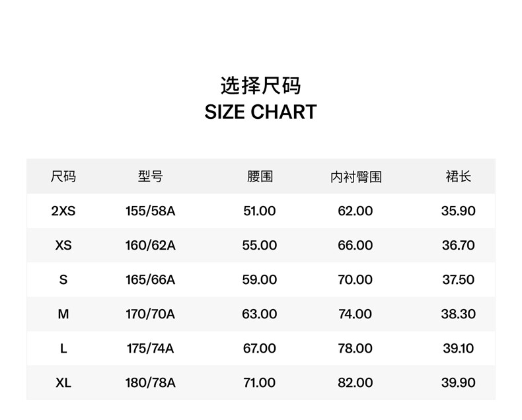Click model value 170/70A
Screen dimensions: 522x420
[x=150, y=314]
